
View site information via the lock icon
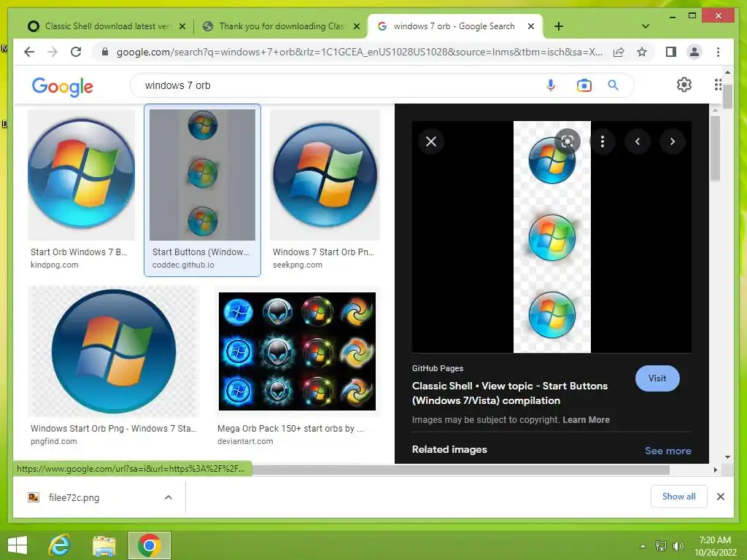click(x=105, y=52)
